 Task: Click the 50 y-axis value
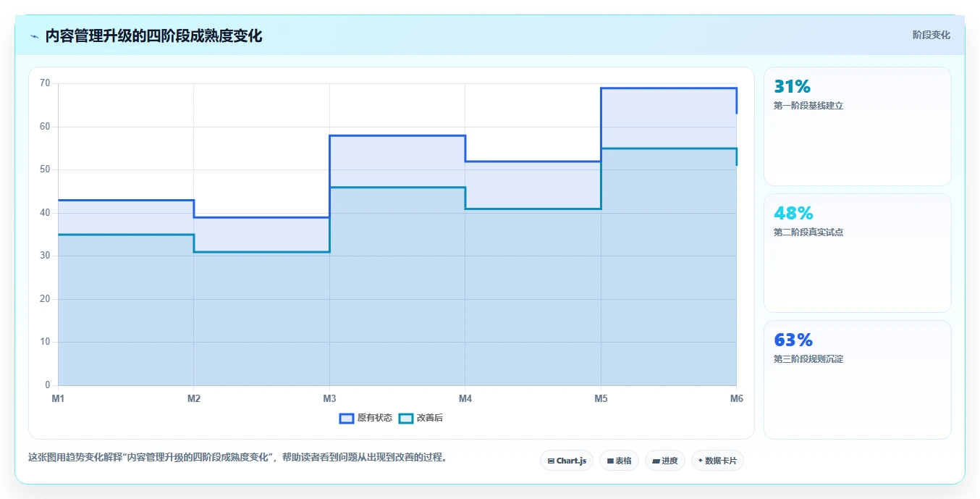point(45,169)
